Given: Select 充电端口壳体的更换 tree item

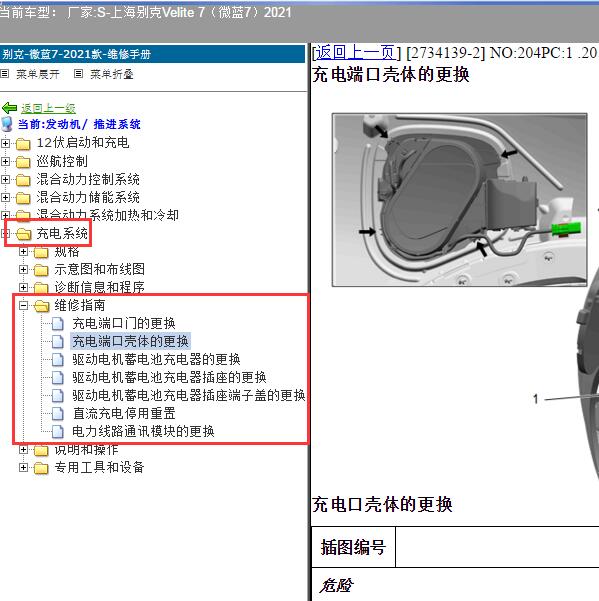Looking at the screenshot, I should coord(130,341).
